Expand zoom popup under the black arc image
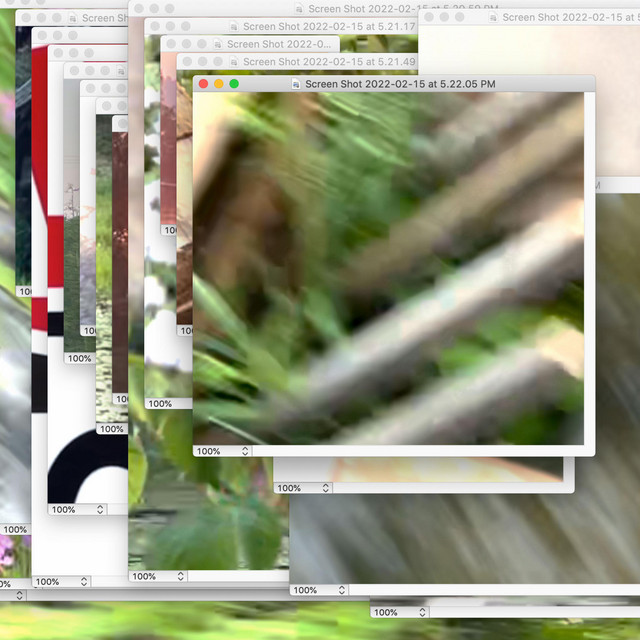Viewport: 640px width, 640px height. click(76, 509)
